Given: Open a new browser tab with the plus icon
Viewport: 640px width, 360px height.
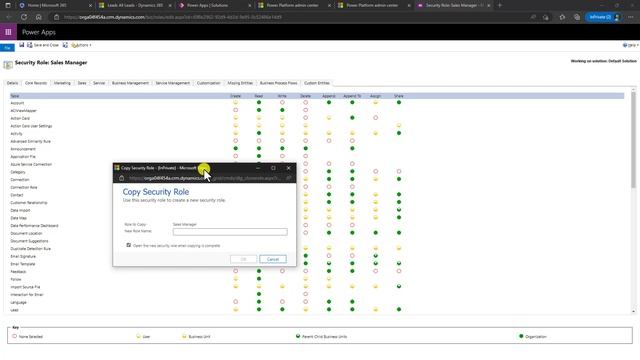Looking at the screenshot, I should [500, 5].
